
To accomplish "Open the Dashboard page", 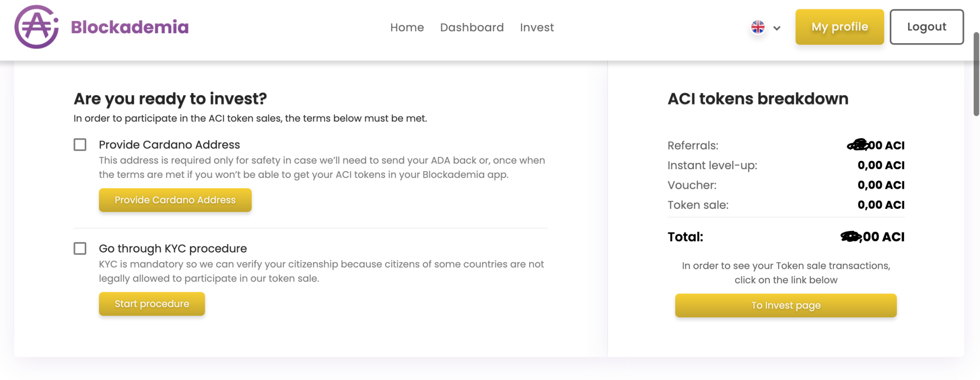I will tap(472, 27).
